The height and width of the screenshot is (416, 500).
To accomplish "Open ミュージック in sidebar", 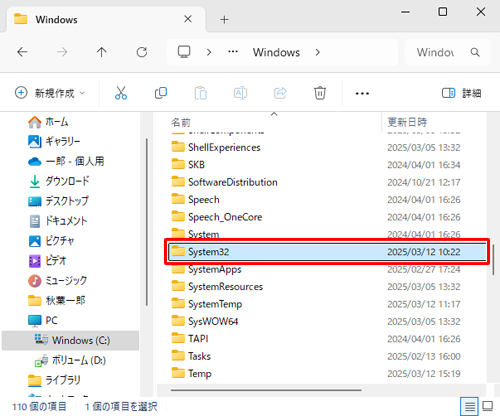I will [57, 281].
